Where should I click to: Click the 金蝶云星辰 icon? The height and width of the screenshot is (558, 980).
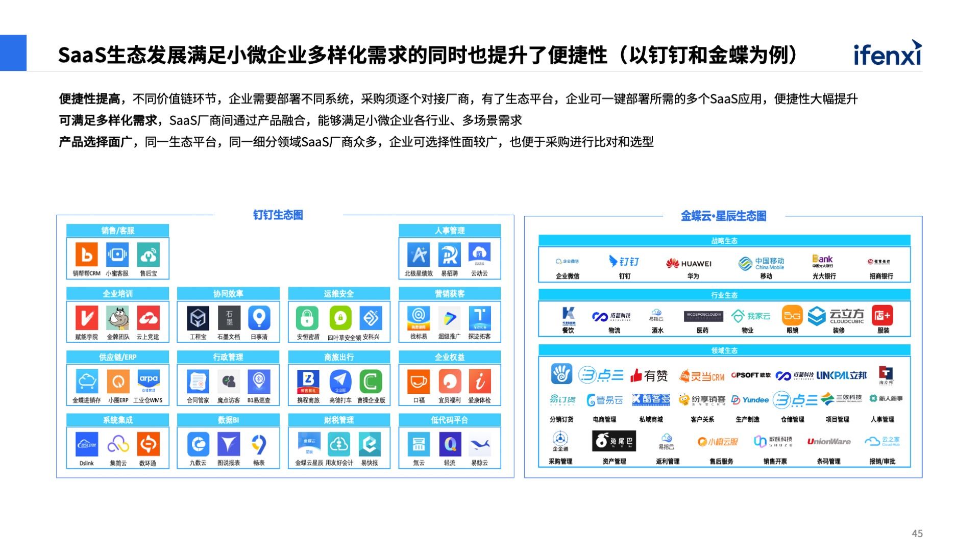tap(309, 444)
